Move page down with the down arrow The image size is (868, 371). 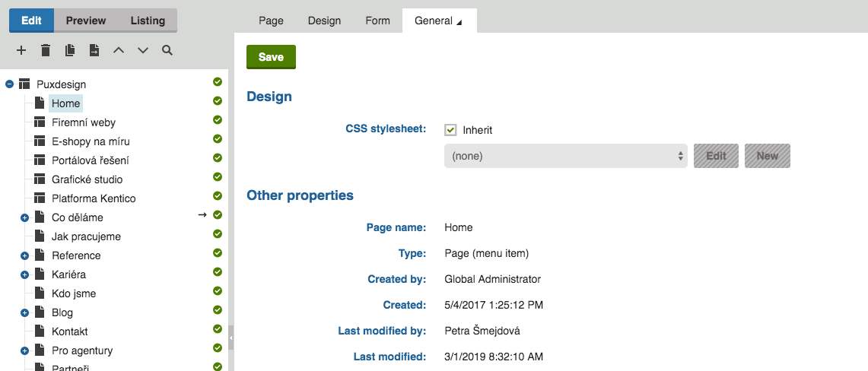(x=142, y=51)
